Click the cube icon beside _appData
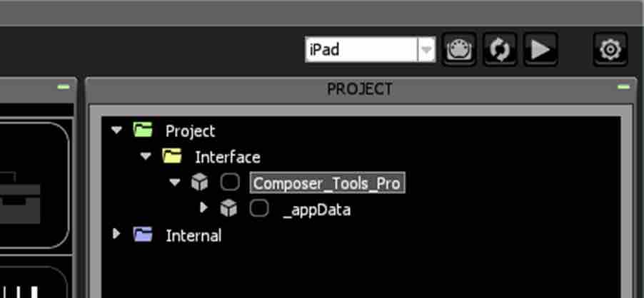The image size is (644, 298). pos(228,208)
